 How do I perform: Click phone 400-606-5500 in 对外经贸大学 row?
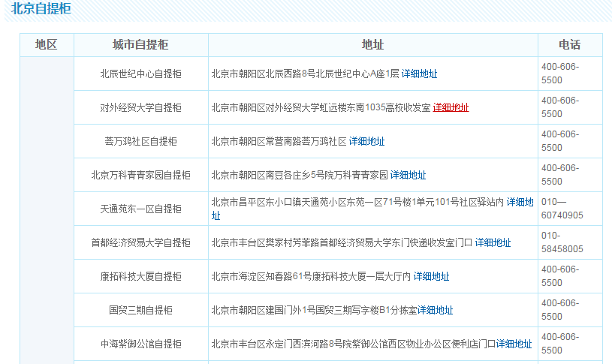pos(560,107)
